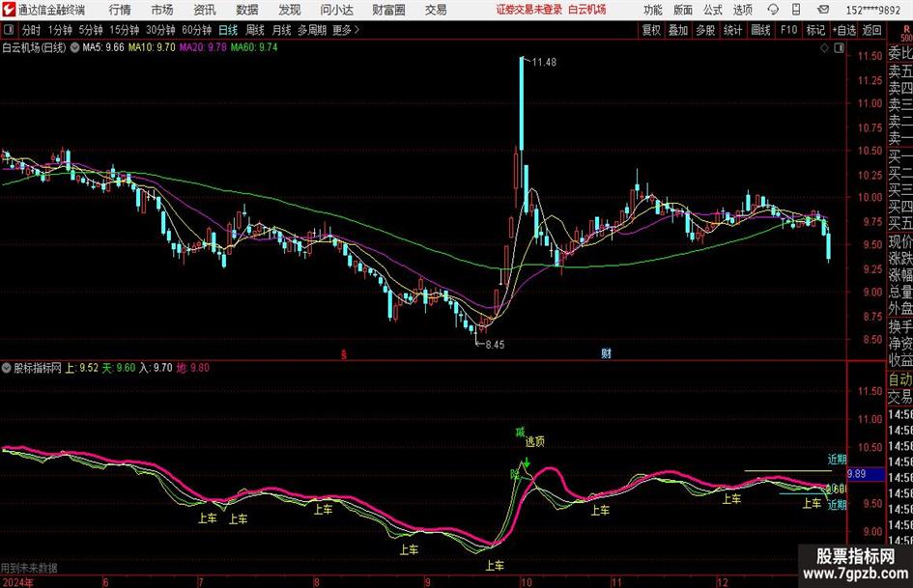Click the 复权 toolbar button

[651, 30]
